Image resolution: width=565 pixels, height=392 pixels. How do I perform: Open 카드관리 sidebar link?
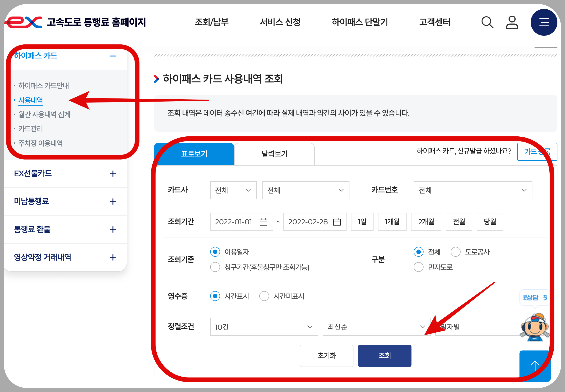pos(30,129)
